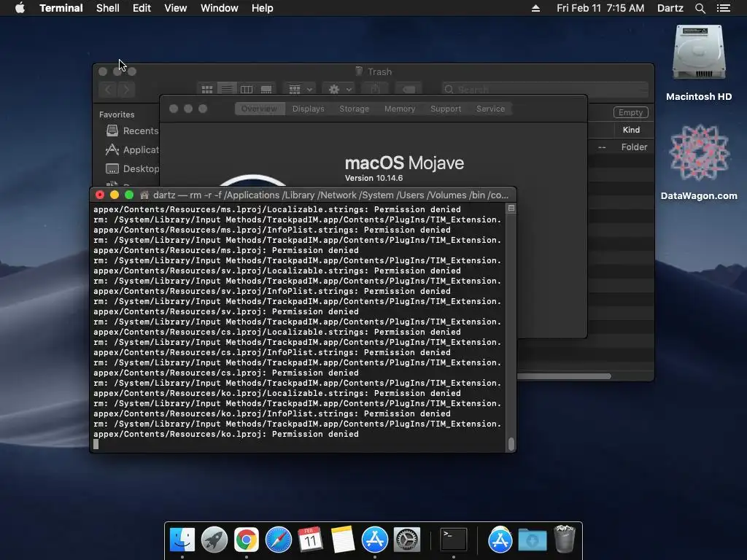Click the home proxy icon in Terminal title
The width and height of the screenshot is (747, 560).
144,195
